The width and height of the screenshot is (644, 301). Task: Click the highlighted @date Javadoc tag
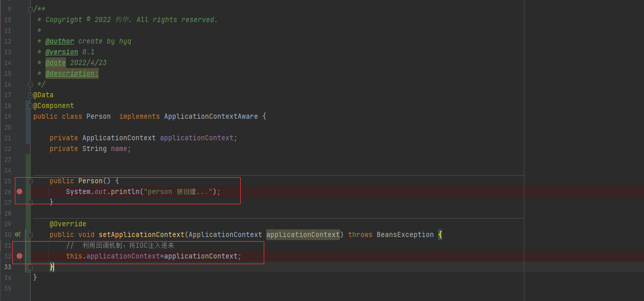pos(56,62)
